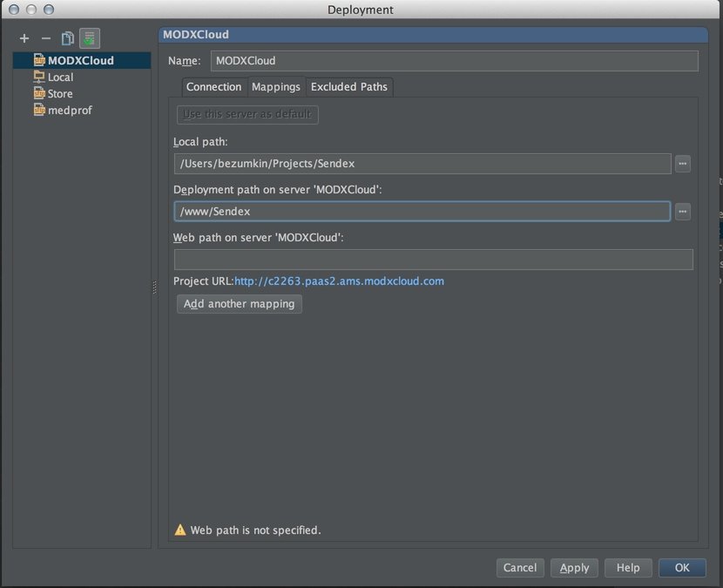Select the Store server entry
The width and height of the screenshot is (723, 588).
[x=59, y=93]
